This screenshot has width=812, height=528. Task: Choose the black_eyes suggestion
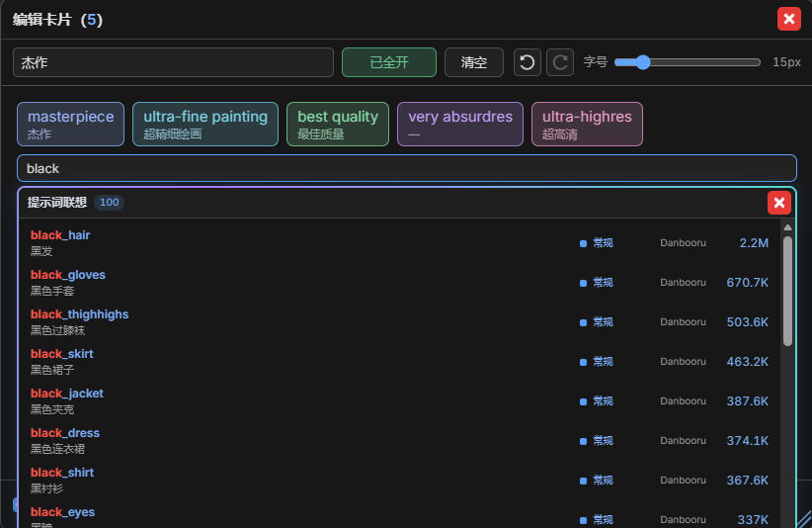(x=399, y=516)
